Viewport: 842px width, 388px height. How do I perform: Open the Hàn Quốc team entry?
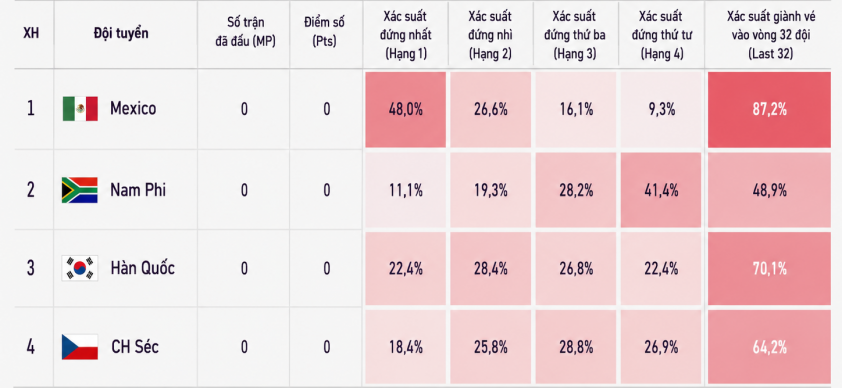[x=143, y=268]
